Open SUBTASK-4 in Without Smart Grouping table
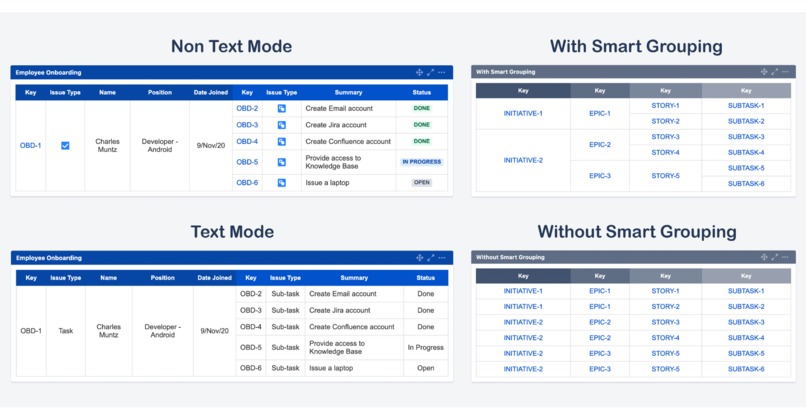This screenshot has width=806, height=414. coord(746,338)
